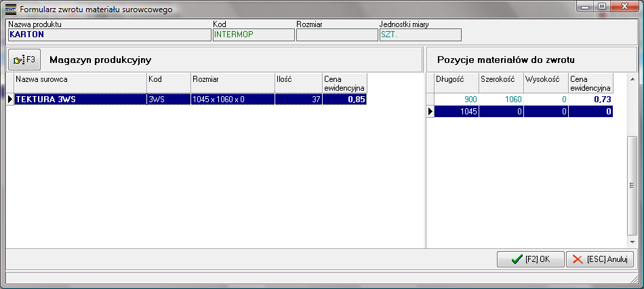
Task: Click the scrollbar down arrow in right panel
Action: tap(632, 242)
